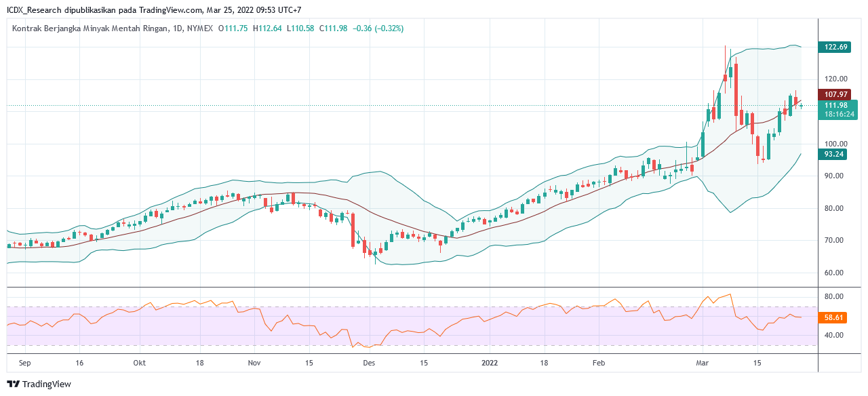The image size is (868, 396).
Task: Click the upper Bollinger band label 122.69
Action: click(x=836, y=47)
